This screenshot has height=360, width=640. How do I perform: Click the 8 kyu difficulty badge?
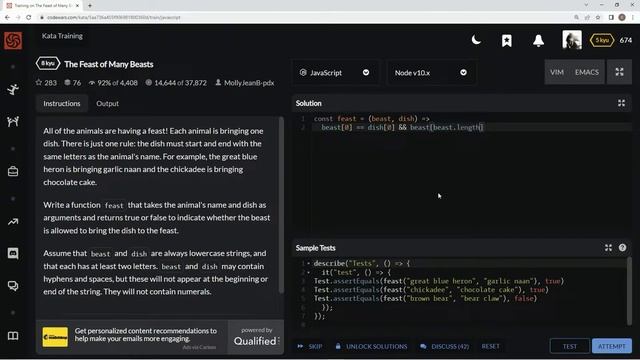[48, 64]
